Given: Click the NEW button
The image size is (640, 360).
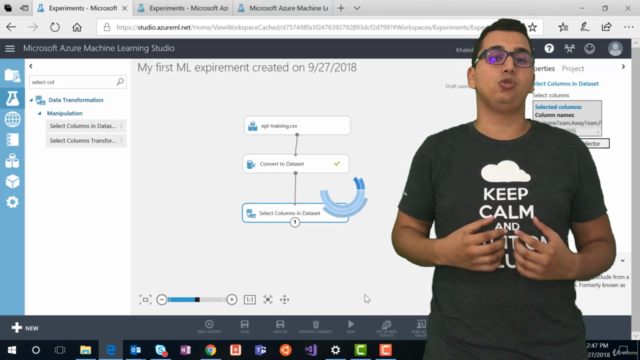Looking at the screenshot, I should click(25, 328).
